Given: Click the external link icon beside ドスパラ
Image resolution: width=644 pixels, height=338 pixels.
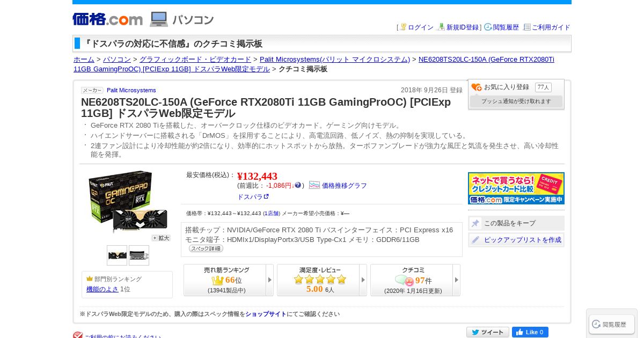Looking at the screenshot, I should coord(266,197).
